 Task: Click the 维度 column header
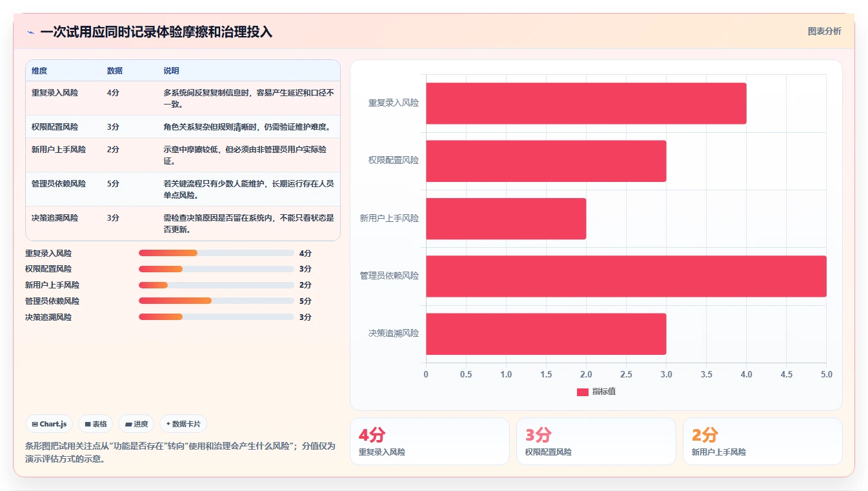point(39,70)
